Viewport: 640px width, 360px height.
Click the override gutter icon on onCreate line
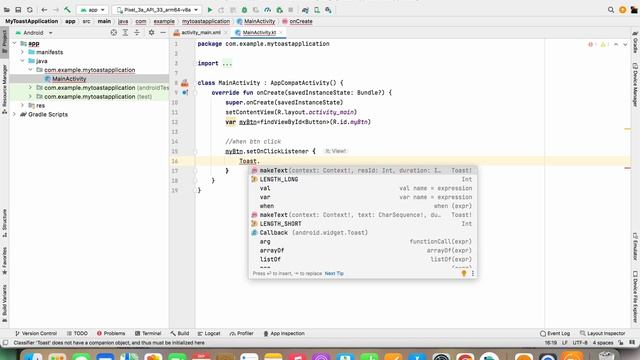[185, 93]
